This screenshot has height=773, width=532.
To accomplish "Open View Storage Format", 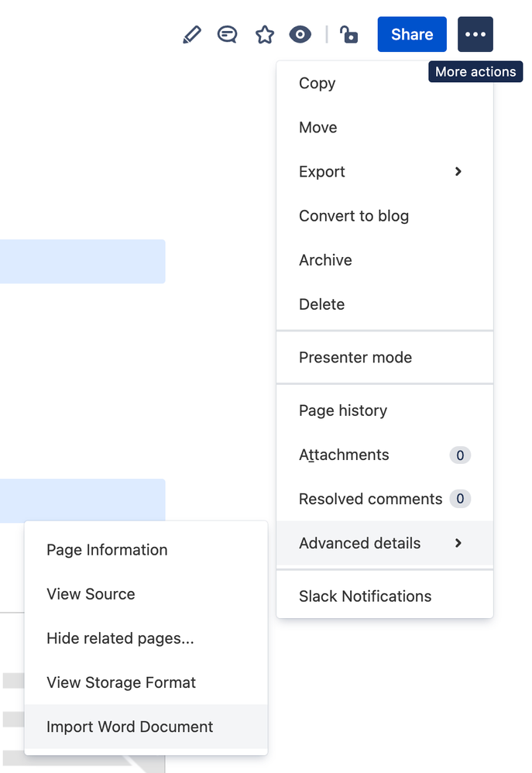I will 121,682.
